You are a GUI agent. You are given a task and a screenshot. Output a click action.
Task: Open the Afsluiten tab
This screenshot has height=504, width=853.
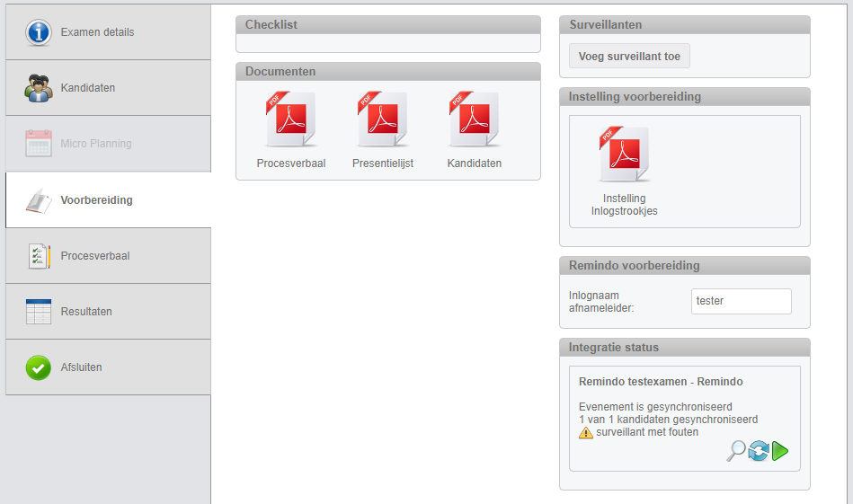(x=108, y=367)
